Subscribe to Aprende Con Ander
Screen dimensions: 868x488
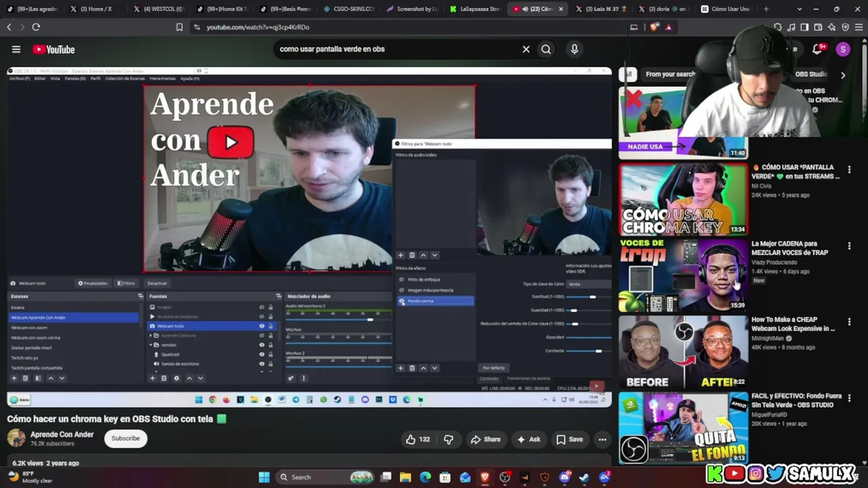(x=125, y=439)
